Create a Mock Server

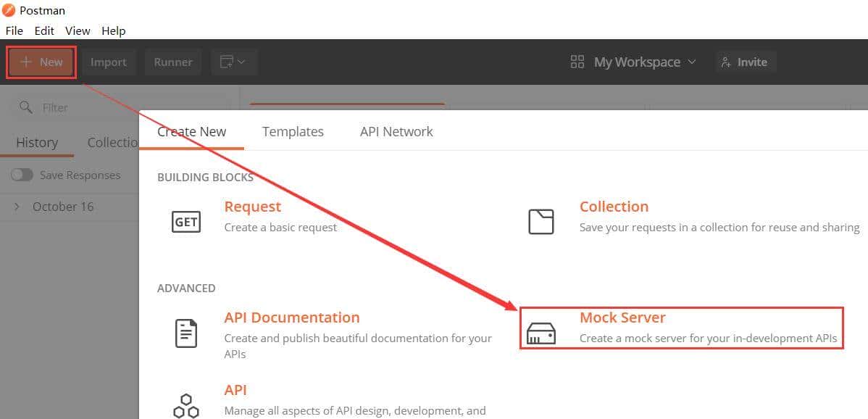pos(622,318)
